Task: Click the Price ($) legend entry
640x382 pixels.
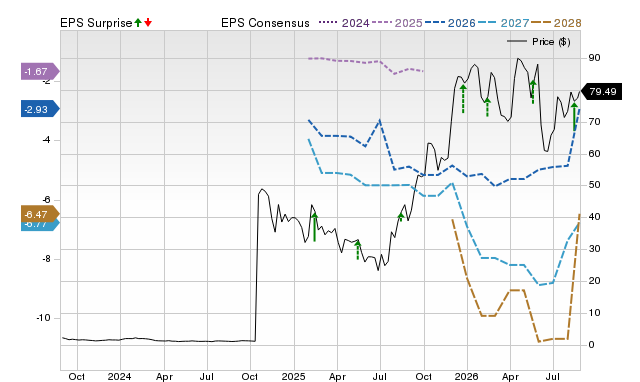Action: tap(538, 42)
